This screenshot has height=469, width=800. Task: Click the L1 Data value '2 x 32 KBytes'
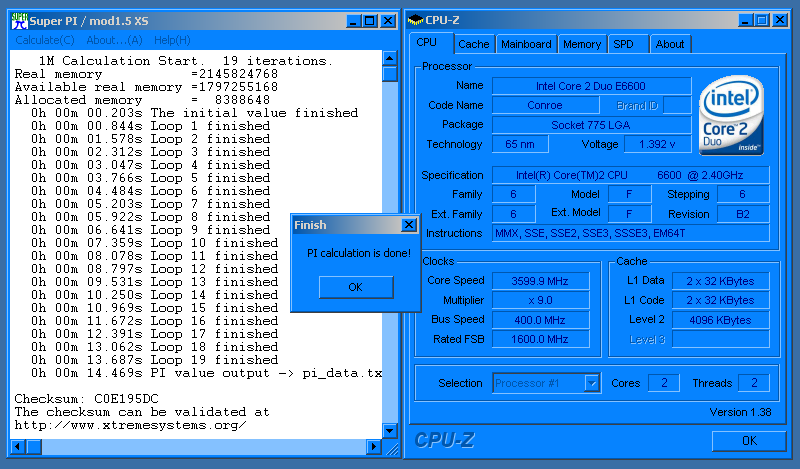pos(720,281)
